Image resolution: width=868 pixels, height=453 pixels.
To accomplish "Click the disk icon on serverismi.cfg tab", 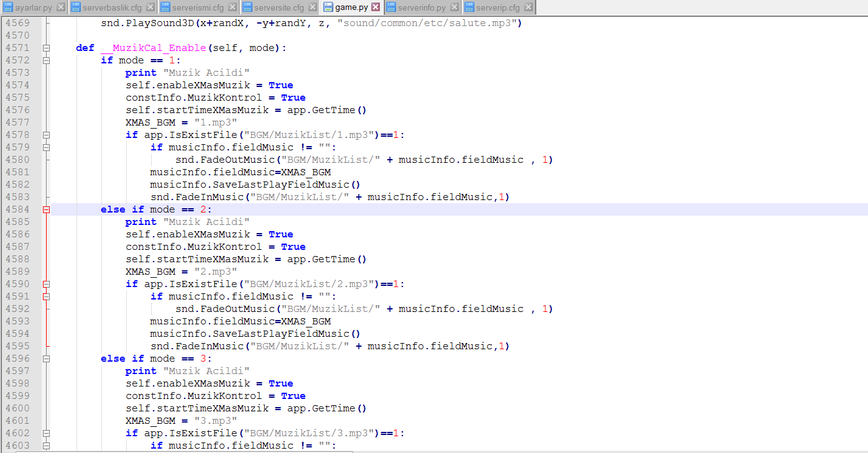I will coord(165,7).
